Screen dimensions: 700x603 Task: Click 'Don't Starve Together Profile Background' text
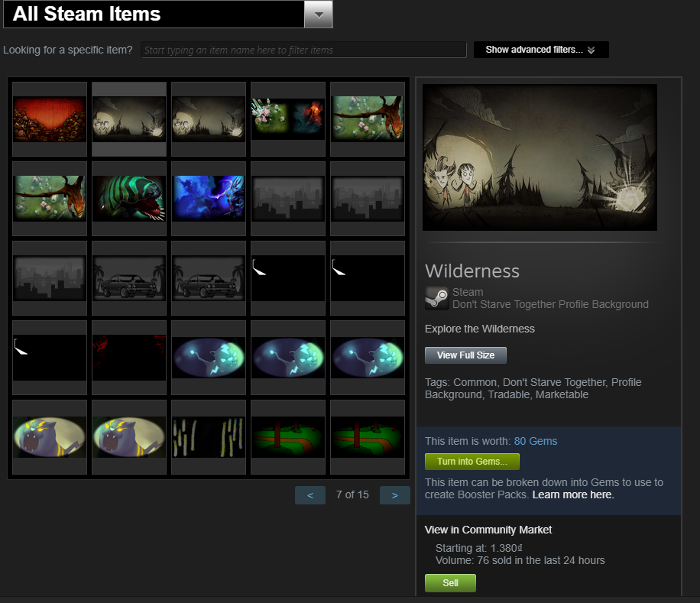pyautogui.click(x=550, y=304)
